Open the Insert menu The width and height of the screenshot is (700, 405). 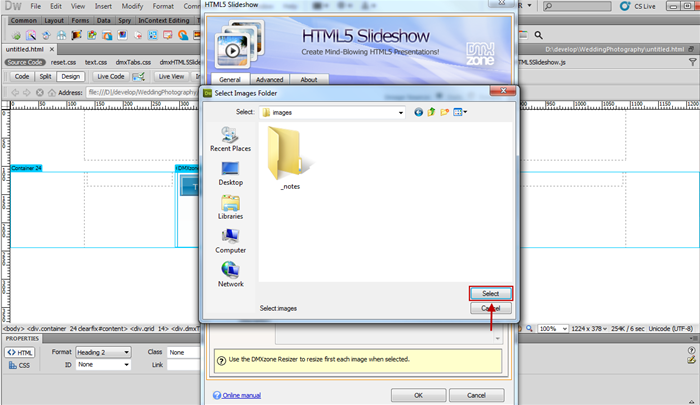[103, 6]
